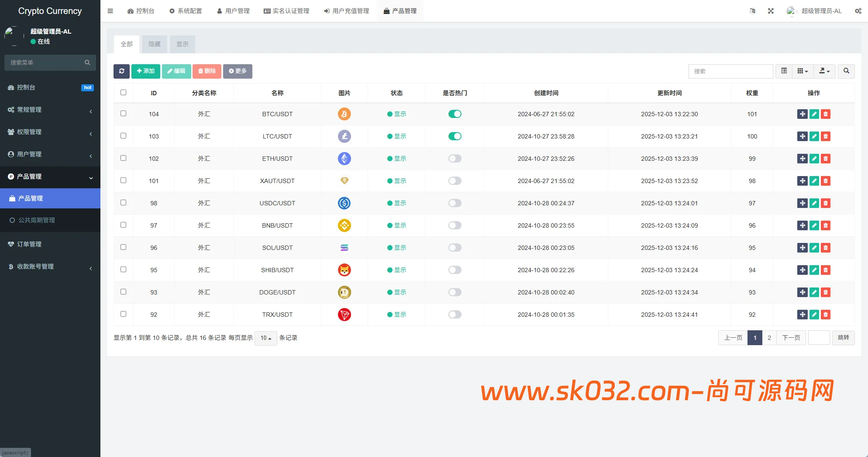
Task: Disable hot status for LTC/USDT
Action: [455, 136]
